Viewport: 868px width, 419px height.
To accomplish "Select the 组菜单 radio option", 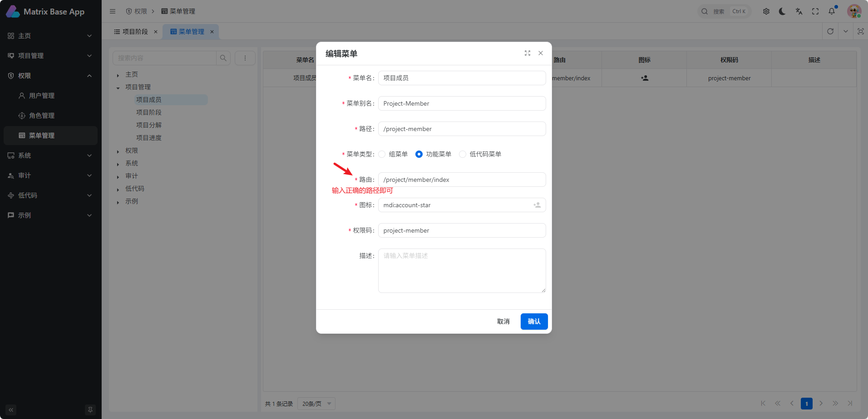I will point(382,154).
